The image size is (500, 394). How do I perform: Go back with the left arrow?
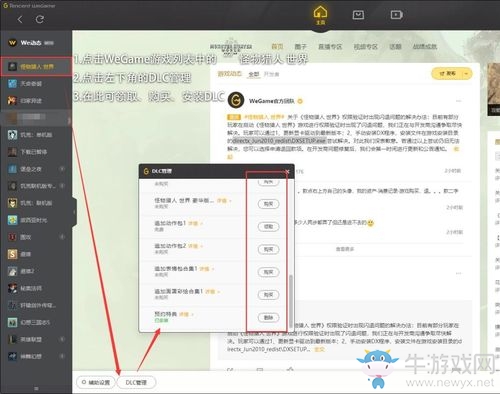pyautogui.click(x=20, y=19)
